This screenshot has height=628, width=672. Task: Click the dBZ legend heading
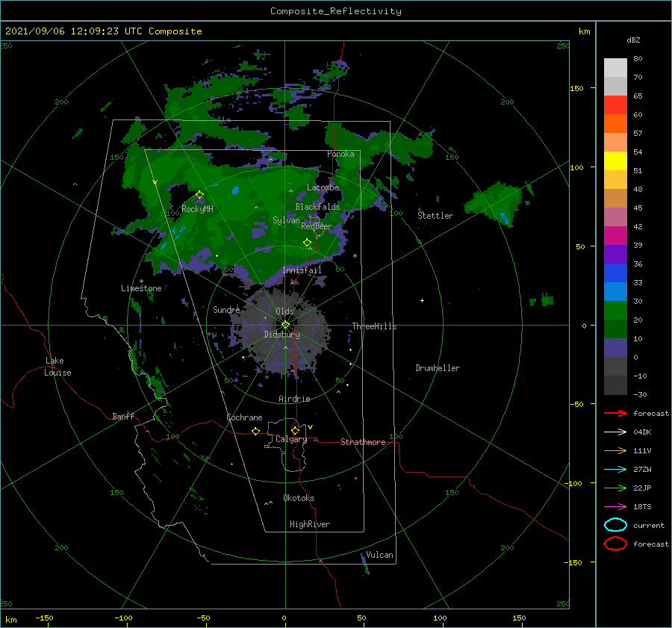633,40
